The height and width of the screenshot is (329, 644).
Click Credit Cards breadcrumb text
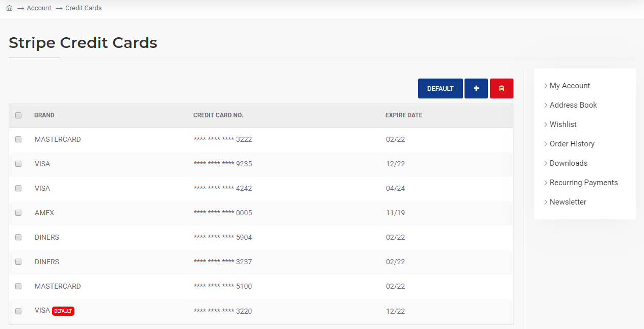click(84, 8)
